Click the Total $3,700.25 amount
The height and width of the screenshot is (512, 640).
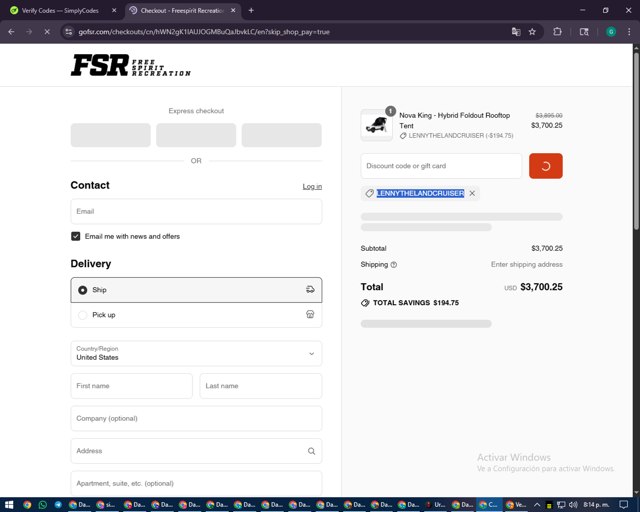[x=541, y=287]
